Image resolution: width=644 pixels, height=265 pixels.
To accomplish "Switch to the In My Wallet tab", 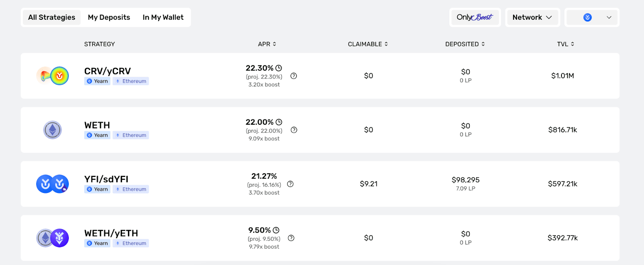I will [163, 17].
